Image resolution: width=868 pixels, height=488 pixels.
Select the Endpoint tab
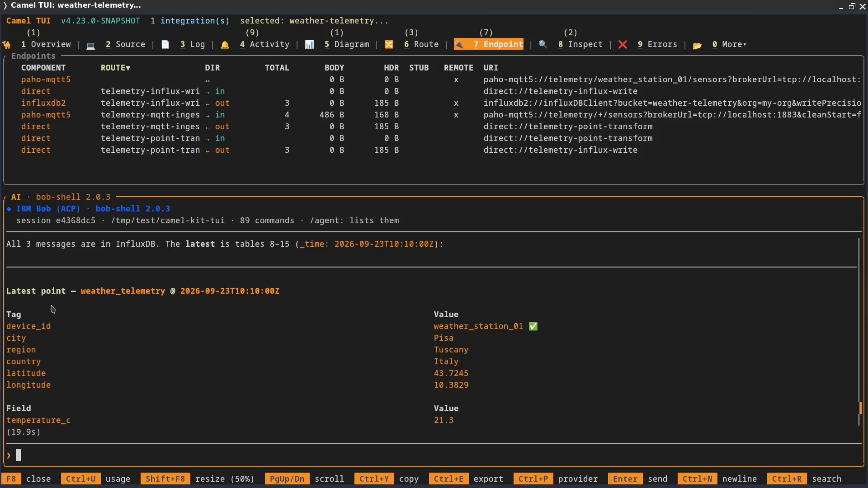pos(489,44)
